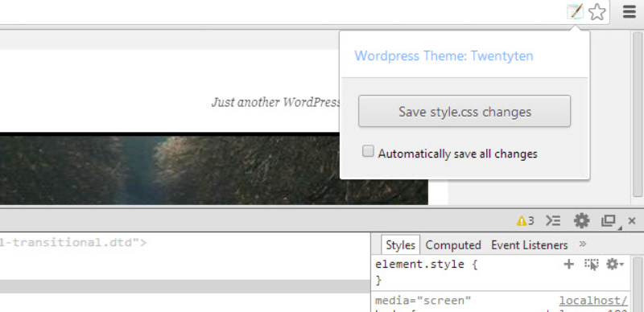Enable Automatically save all changes checkbox
644x312 pixels.
pos(368,151)
